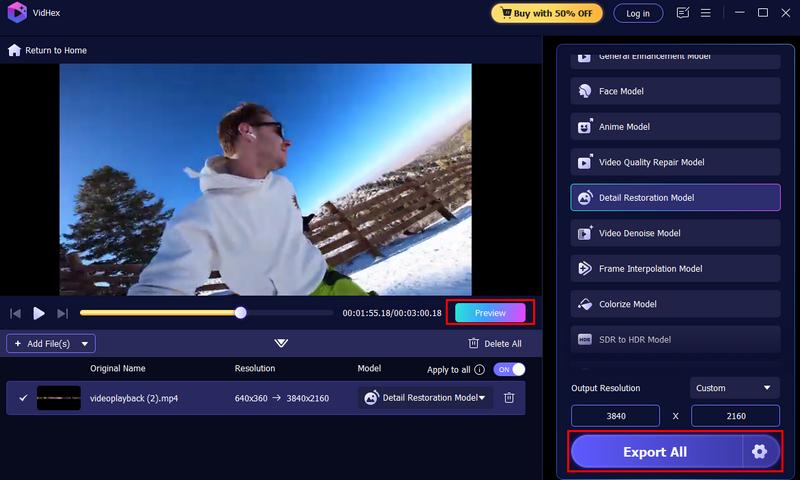800x480 pixels.
Task: Select the Face Model option
Action: 675,91
